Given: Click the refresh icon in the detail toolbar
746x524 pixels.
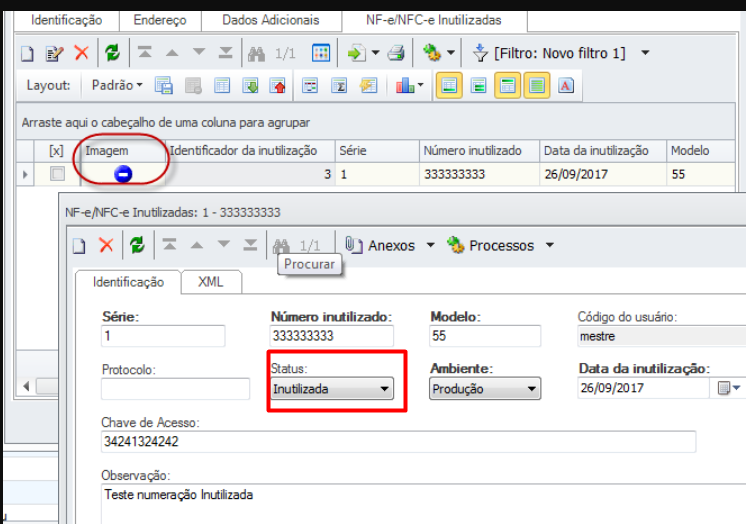Looking at the screenshot, I should [137, 245].
